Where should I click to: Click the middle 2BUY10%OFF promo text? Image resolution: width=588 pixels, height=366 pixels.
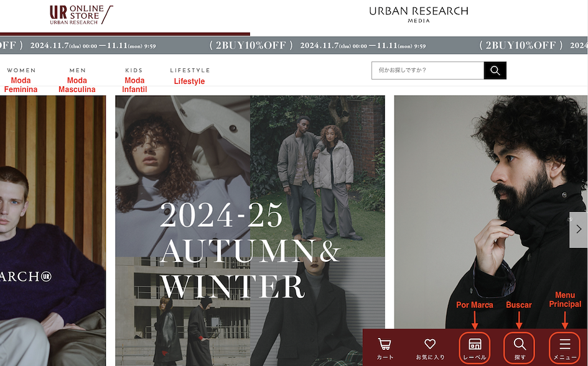tap(251, 46)
